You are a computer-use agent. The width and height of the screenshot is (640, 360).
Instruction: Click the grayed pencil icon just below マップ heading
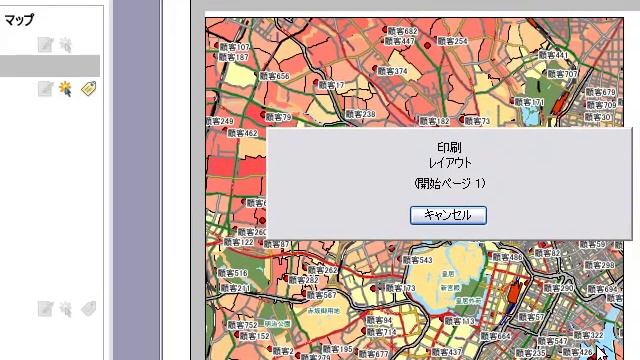point(45,44)
